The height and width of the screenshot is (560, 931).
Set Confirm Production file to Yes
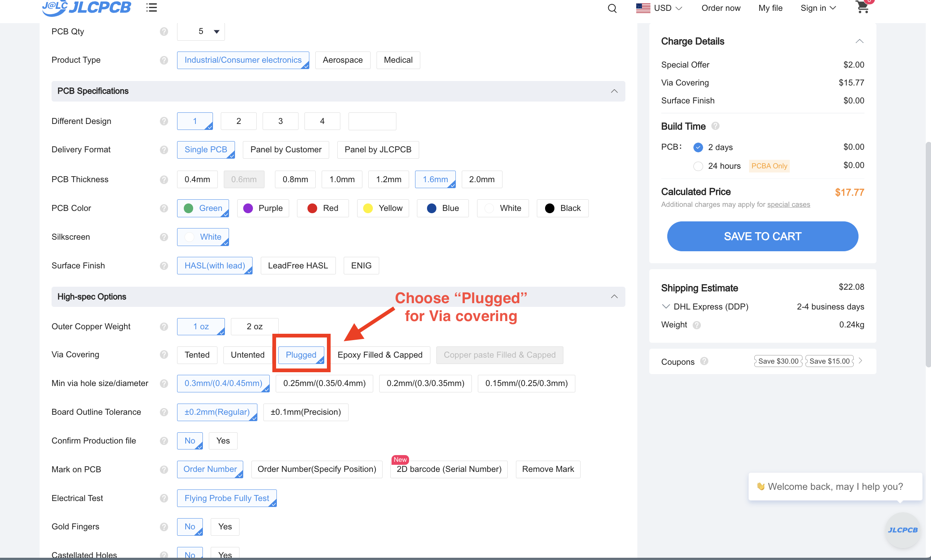click(223, 441)
